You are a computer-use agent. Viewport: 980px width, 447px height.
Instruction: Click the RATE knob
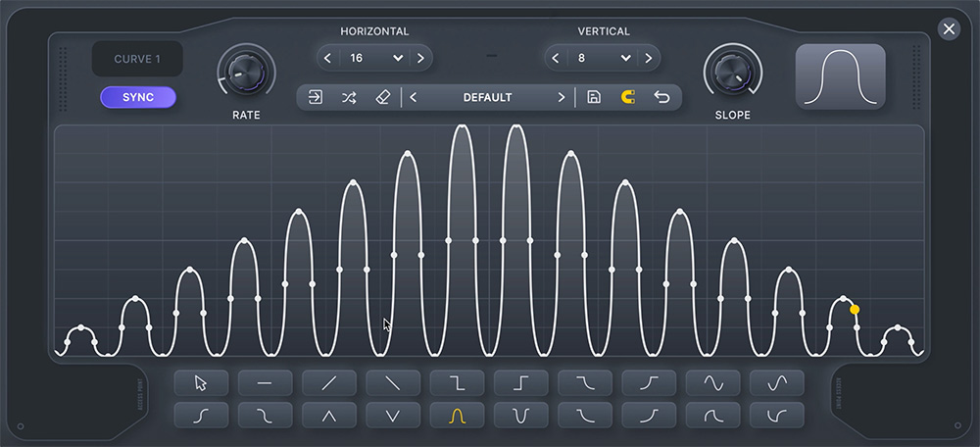click(246, 72)
